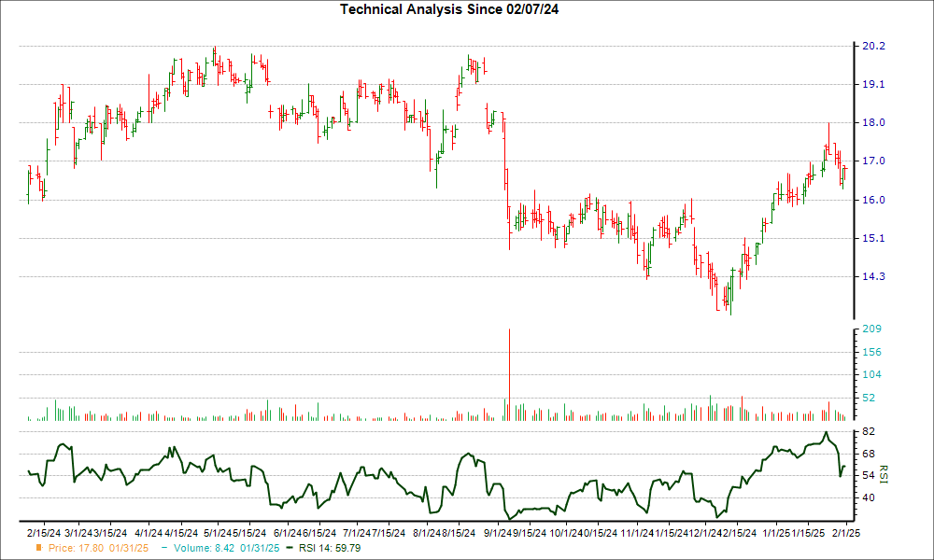
Task: Click the vertical RSI axis title
Action: tap(883, 475)
